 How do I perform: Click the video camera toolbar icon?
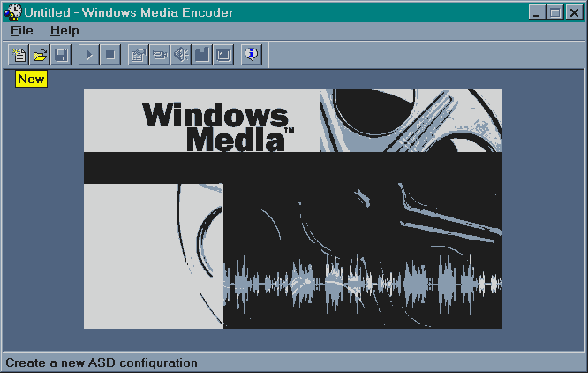(159, 55)
